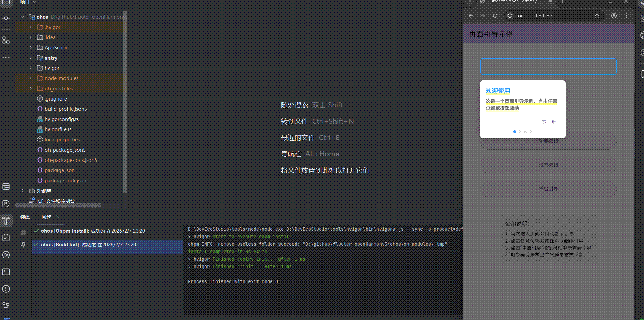Open the run services tool icon

(x=6, y=255)
